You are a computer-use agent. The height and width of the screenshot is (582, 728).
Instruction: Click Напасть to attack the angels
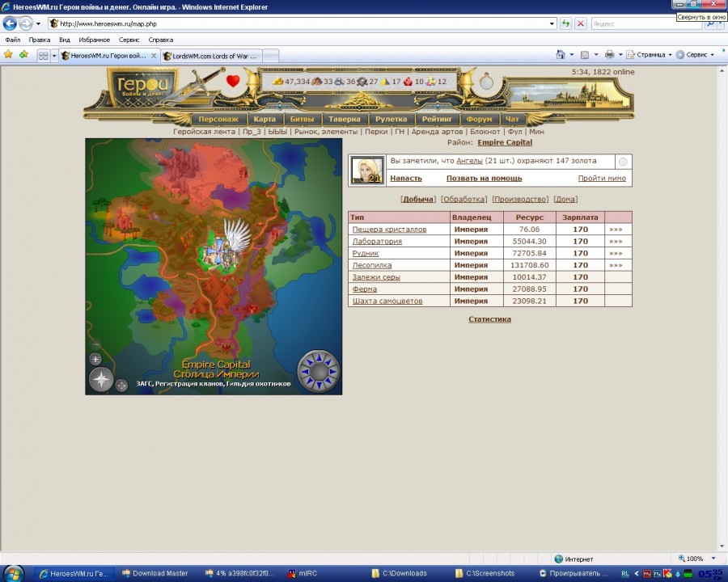(x=406, y=178)
